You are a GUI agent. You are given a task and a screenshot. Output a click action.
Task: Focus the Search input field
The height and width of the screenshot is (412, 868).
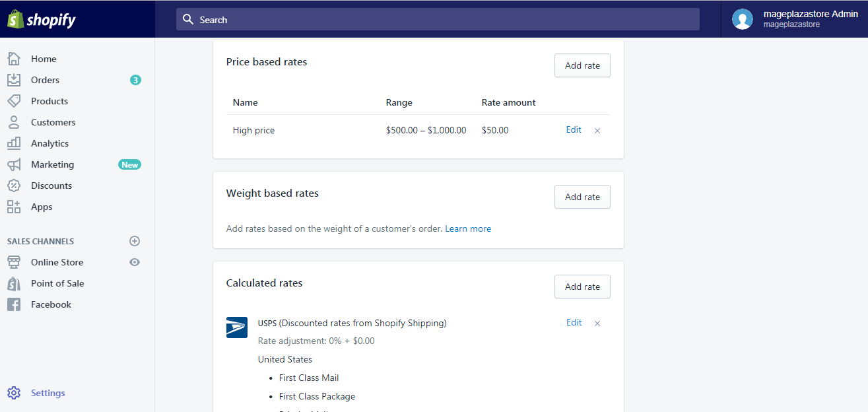(438, 20)
